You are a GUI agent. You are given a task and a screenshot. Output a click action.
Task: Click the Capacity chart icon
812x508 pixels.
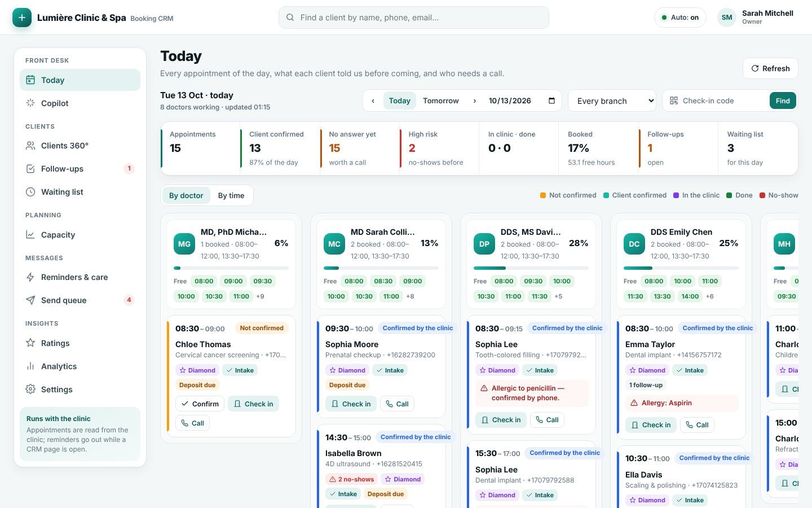tap(30, 235)
